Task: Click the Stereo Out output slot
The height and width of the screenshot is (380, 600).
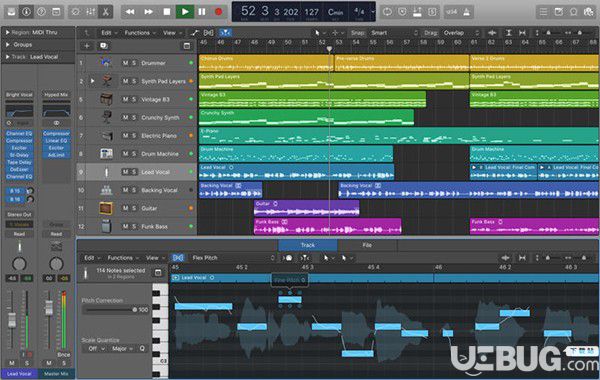Action: pyautogui.click(x=19, y=215)
